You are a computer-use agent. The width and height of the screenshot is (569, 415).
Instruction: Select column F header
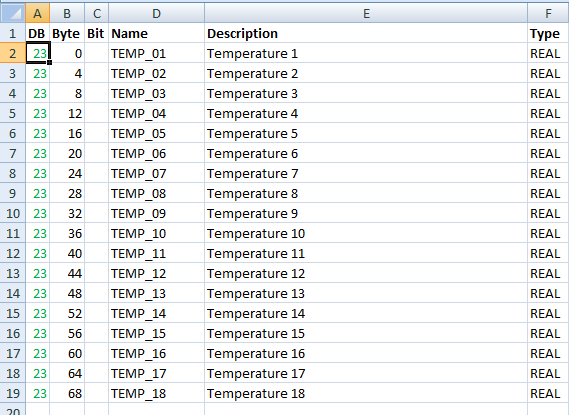548,13
